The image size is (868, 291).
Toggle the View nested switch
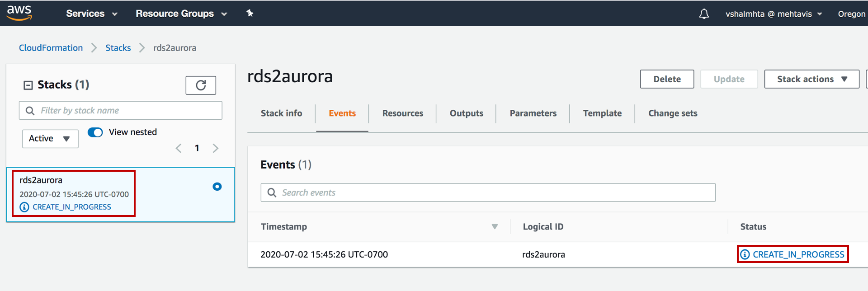[x=95, y=132]
